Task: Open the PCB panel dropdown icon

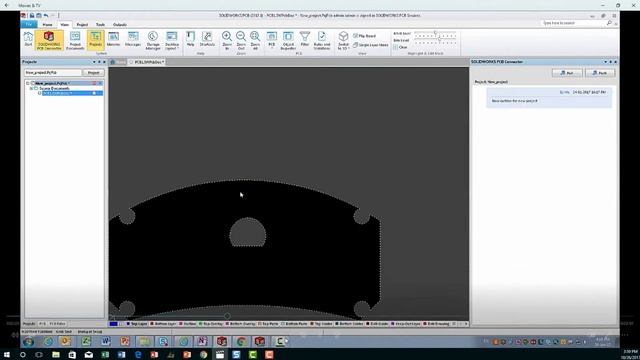Action: (x=271, y=40)
